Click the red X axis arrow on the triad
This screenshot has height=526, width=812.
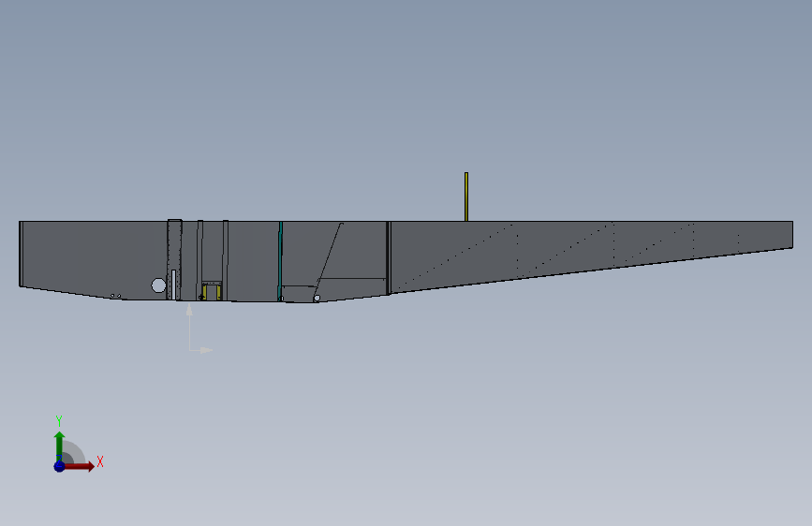click(81, 466)
